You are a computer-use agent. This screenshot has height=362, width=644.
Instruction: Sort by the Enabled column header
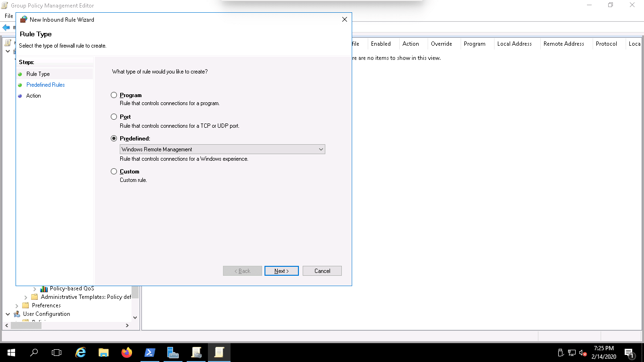click(381, 44)
